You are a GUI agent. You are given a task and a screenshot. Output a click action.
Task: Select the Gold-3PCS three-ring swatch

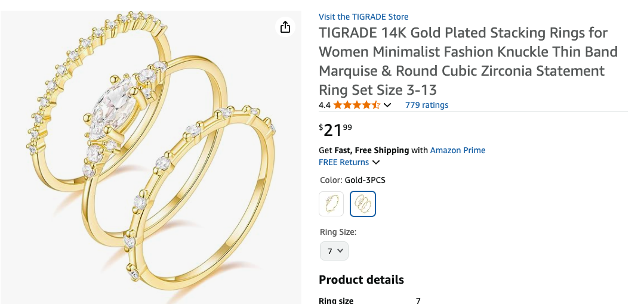coord(362,204)
